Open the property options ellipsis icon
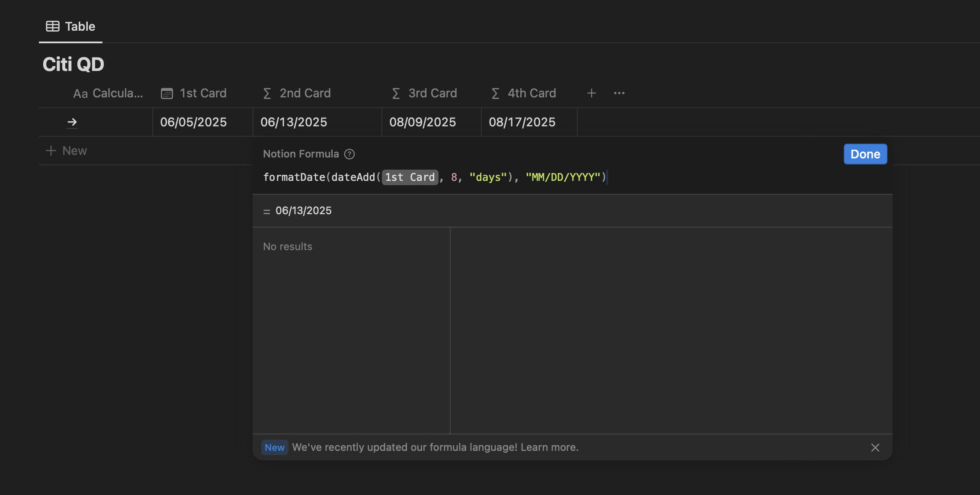 point(619,93)
